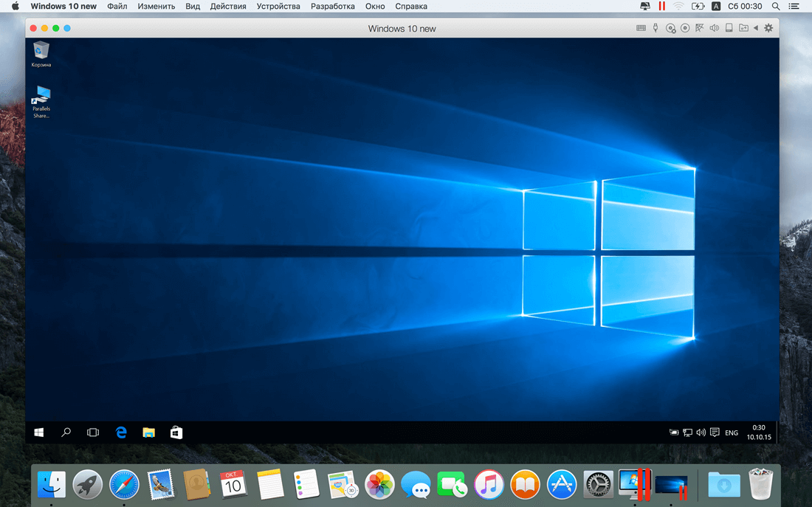812x507 pixels.
Task: Open the ENG language selector in taskbar
Action: click(x=732, y=432)
